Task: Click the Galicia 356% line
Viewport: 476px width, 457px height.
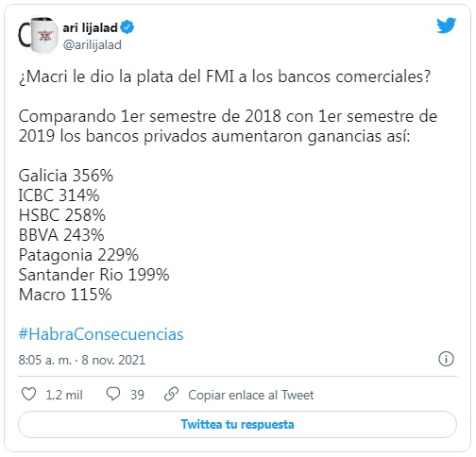Action: click(x=66, y=176)
